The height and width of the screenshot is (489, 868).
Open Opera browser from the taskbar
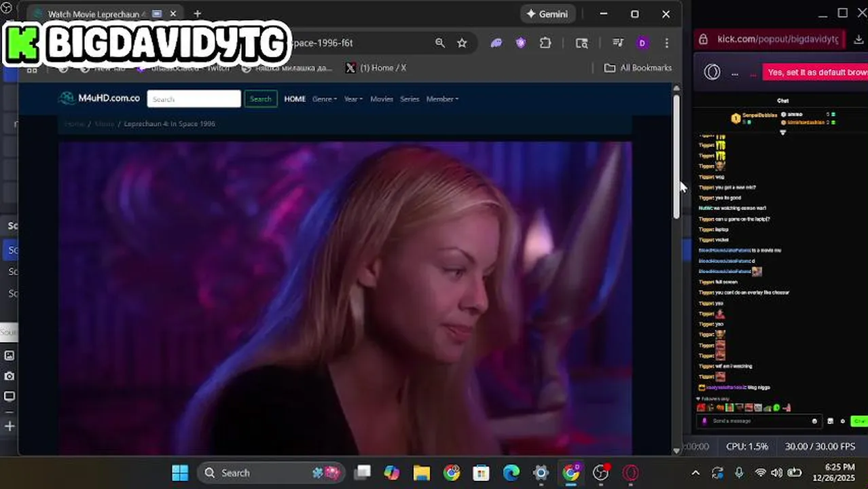(631, 473)
